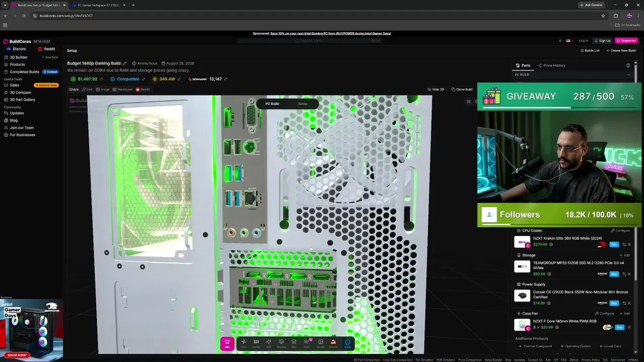Add another Storage part
The height and width of the screenshot is (362, 644).
click(624, 255)
